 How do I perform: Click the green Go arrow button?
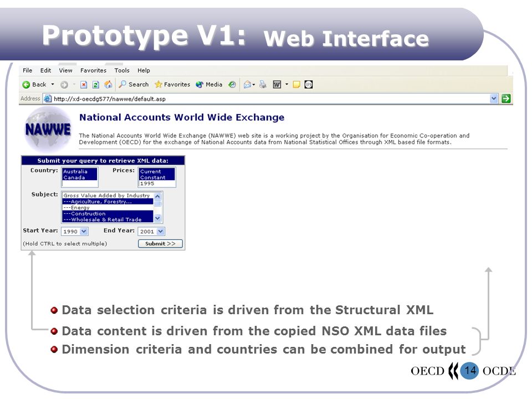[x=506, y=99]
